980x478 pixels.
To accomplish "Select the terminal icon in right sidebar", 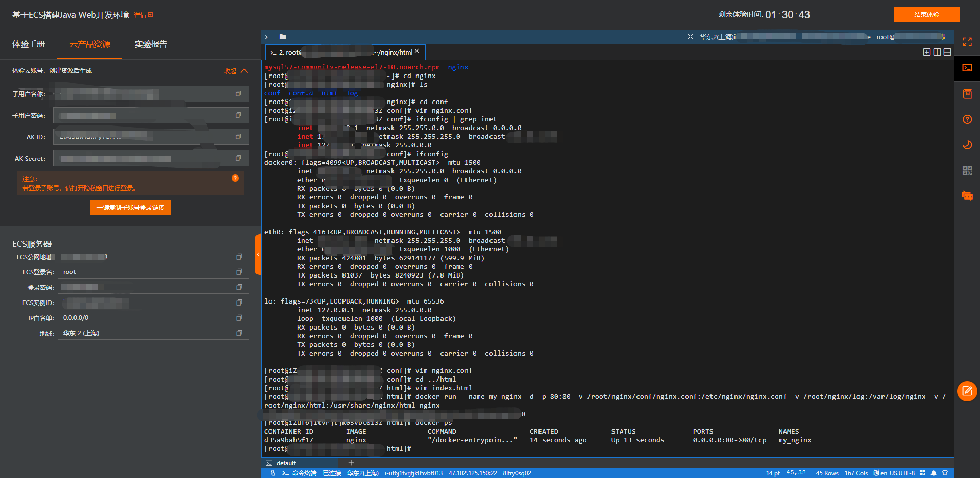I will (967, 68).
